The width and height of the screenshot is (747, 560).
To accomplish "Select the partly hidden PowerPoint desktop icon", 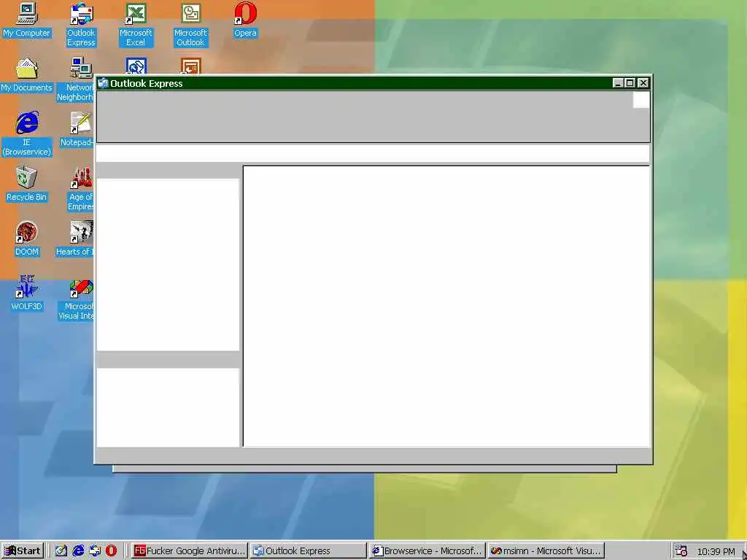I will point(190,66).
